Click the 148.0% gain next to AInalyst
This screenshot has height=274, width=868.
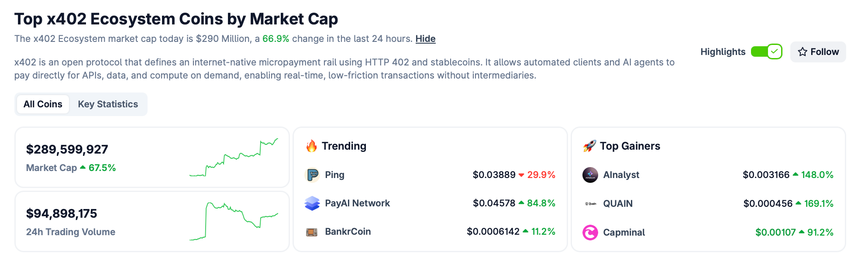click(817, 175)
